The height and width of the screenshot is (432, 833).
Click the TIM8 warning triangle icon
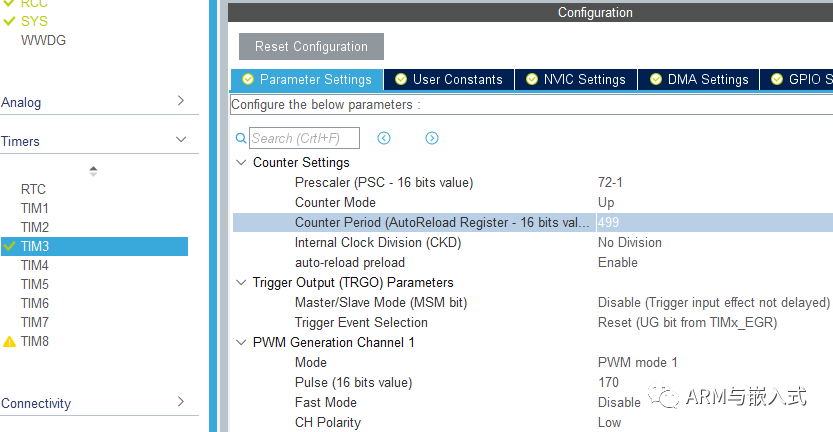pyautogui.click(x=9, y=342)
